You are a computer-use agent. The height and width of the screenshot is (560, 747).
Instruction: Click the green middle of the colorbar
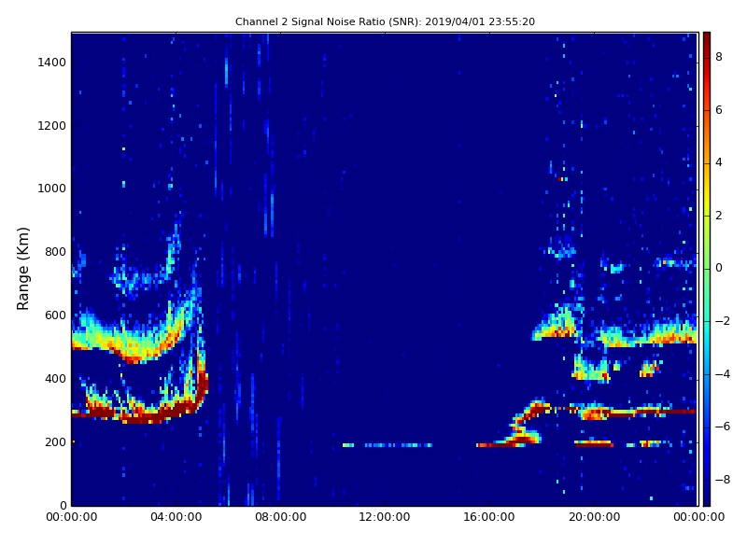[x=707, y=269]
